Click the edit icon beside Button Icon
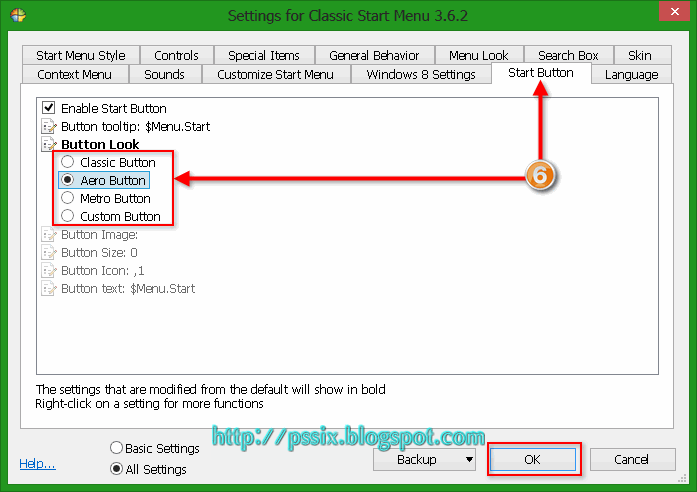Image resolution: width=697 pixels, height=492 pixels. (49, 271)
